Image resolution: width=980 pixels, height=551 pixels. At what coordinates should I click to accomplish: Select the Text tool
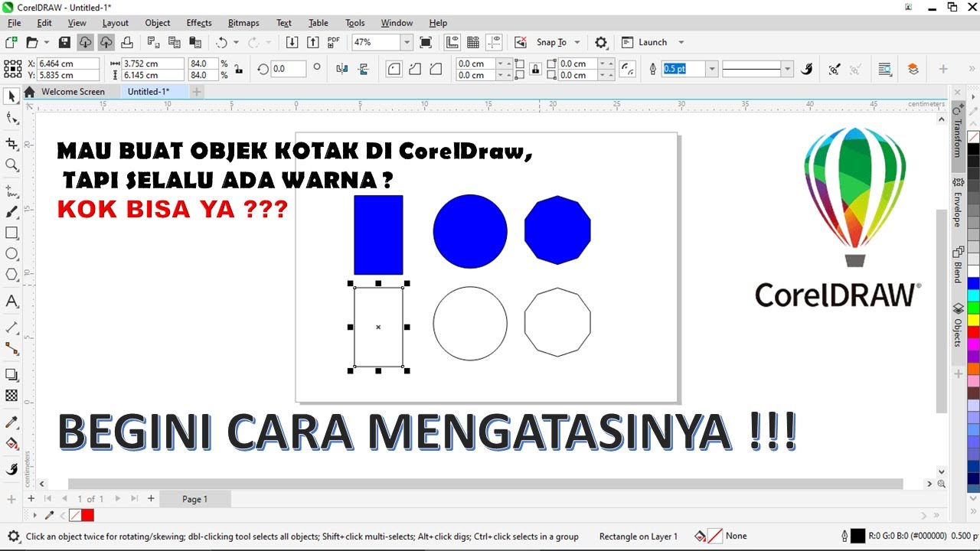coord(11,301)
